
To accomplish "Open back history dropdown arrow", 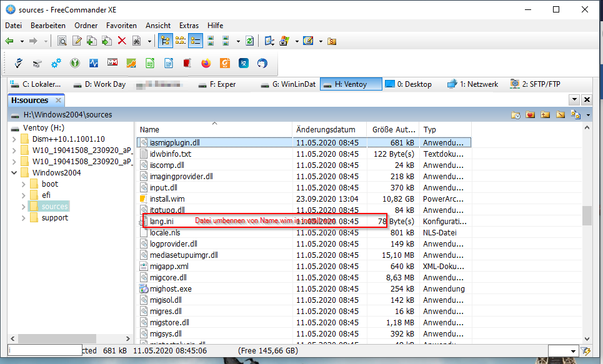I will pyautogui.click(x=22, y=41).
